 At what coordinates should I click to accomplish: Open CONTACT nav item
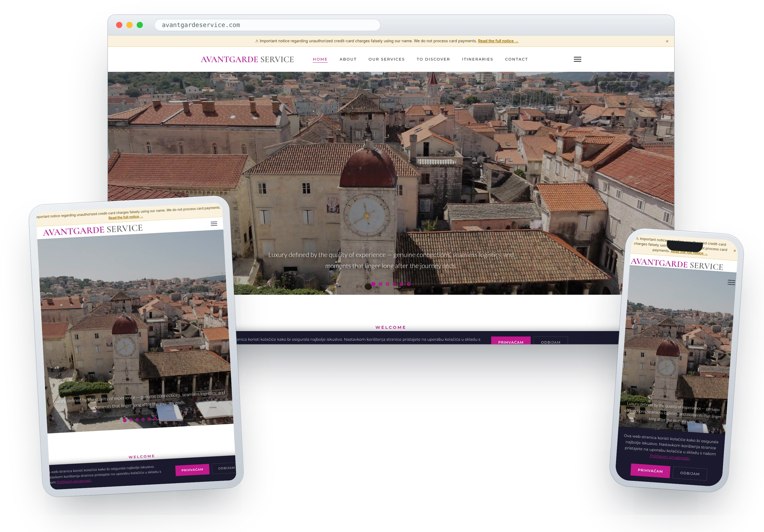tap(516, 59)
